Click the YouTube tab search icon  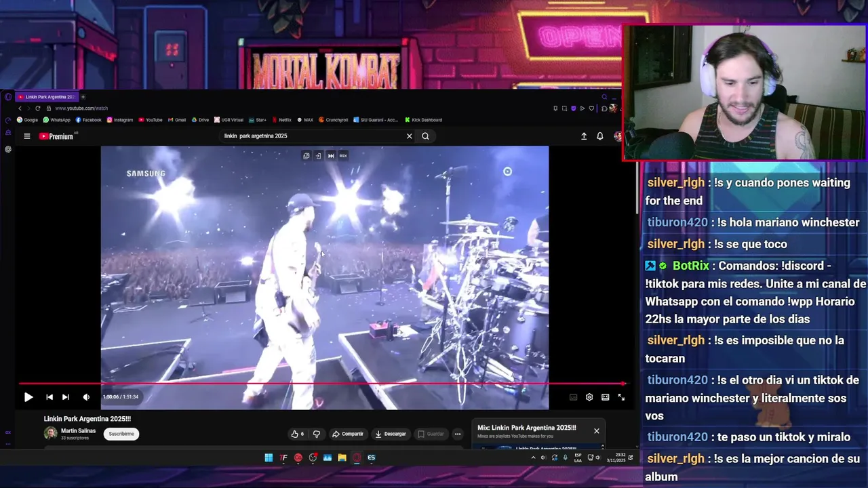[x=604, y=97]
